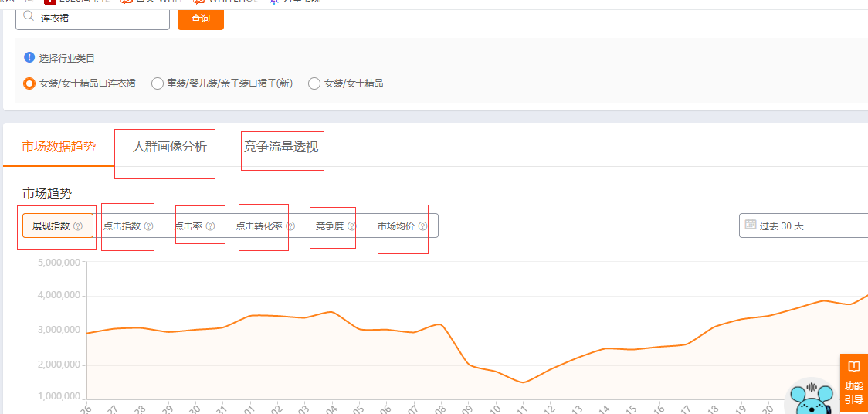This screenshot has width=868, height=414.
Task: Click the blue info icon by 选择行业类目
Action: pos(29,57)
